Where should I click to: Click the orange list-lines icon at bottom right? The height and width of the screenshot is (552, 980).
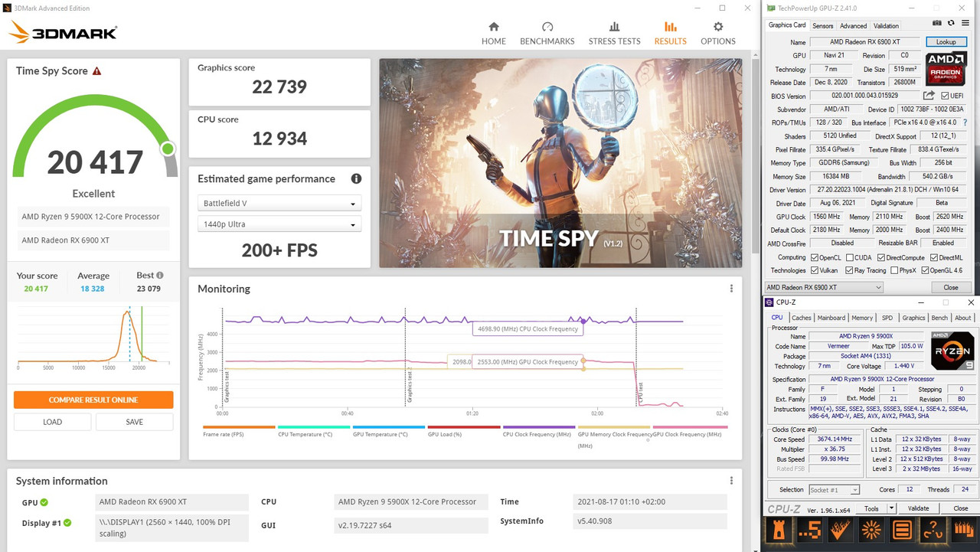click(901, 529)
